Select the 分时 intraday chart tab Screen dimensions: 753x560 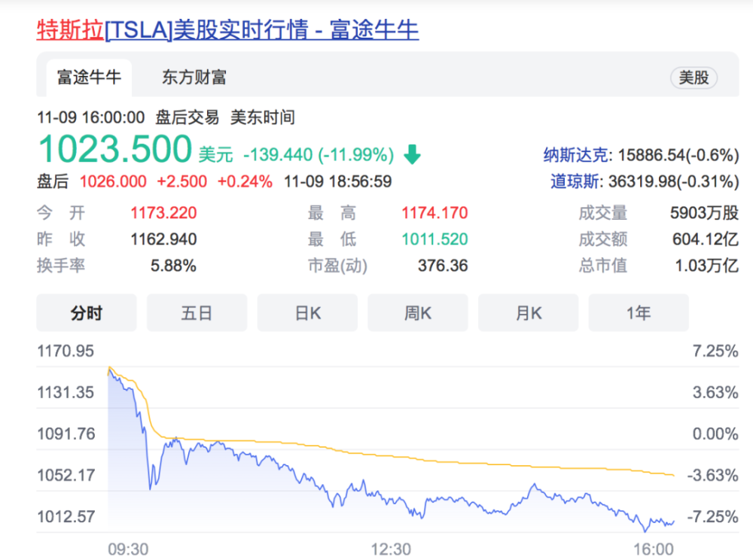(87, 313)
